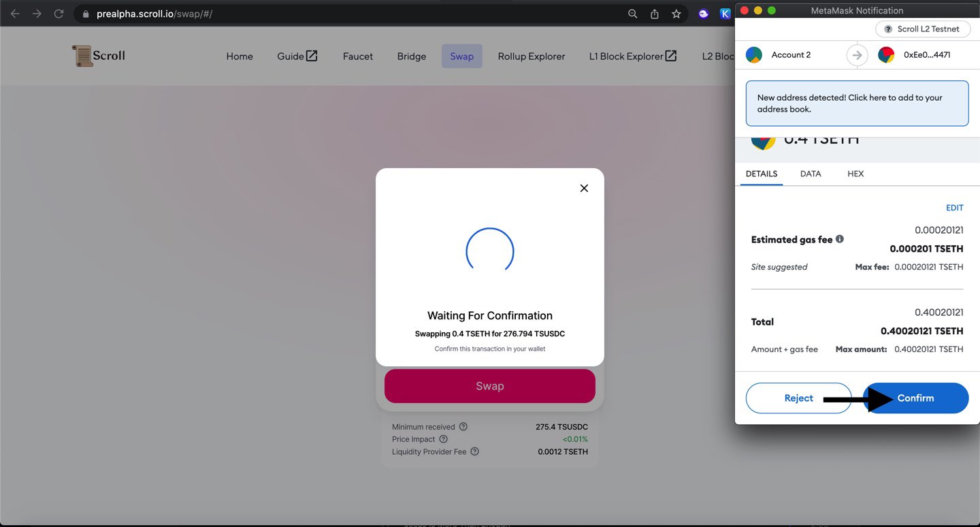
Task: Click the Price Impact help icon
Action: [x=443, y=439]
